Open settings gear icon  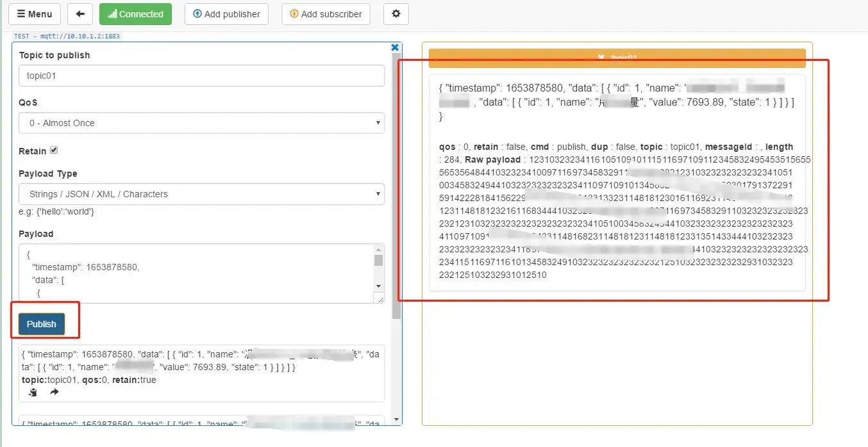coord(396,14)
